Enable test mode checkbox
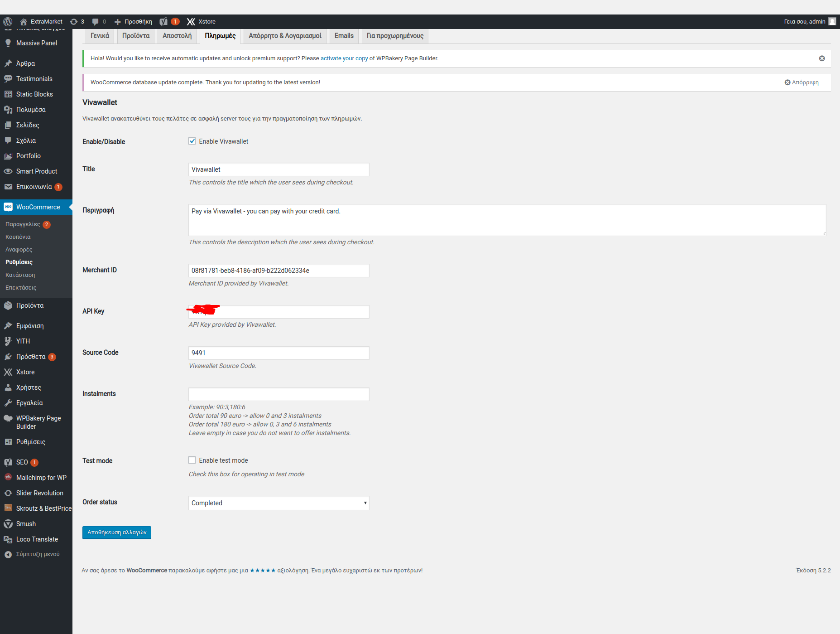 tap(192, 460)
